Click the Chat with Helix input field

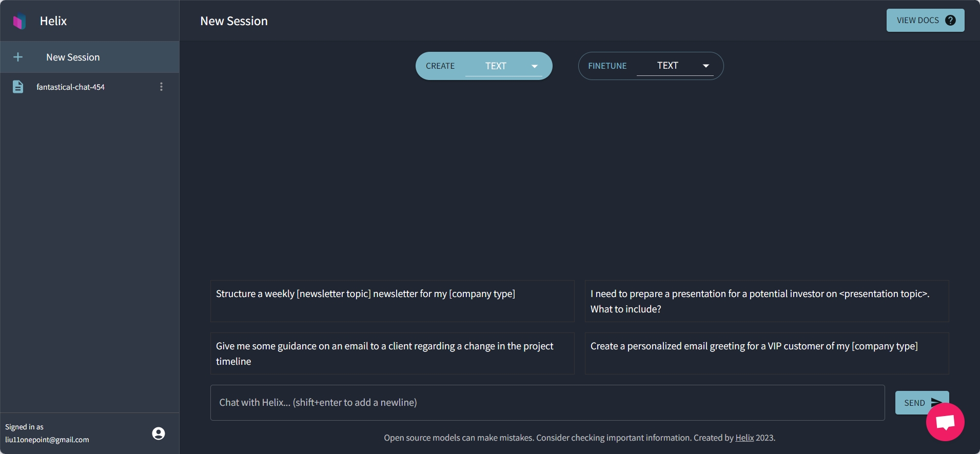(x=547, y=403)
